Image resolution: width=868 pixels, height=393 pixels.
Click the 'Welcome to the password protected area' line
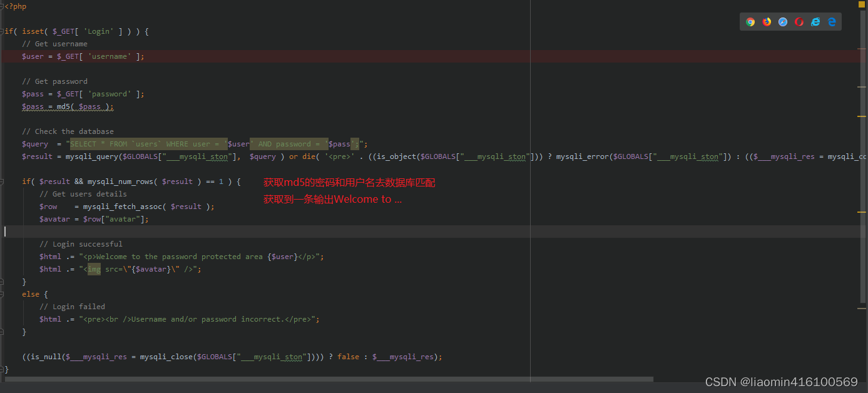181,257
